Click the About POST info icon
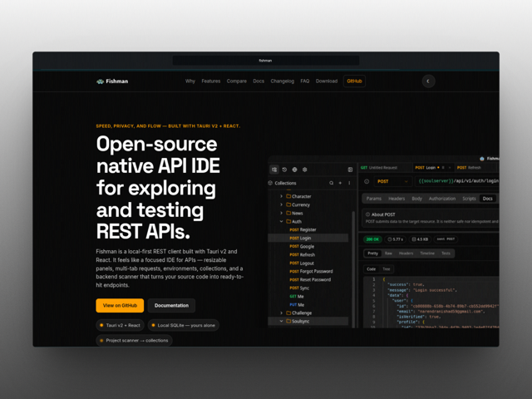 click(367, 214)
